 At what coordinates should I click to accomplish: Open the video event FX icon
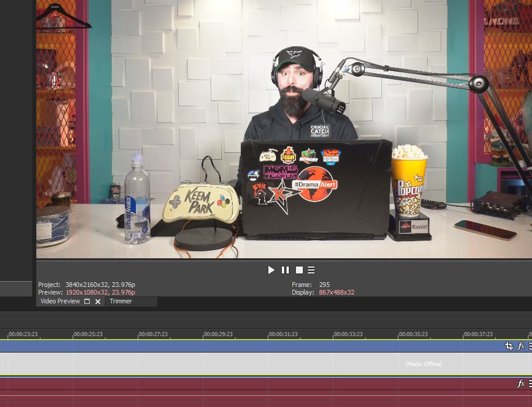[521, 346]
